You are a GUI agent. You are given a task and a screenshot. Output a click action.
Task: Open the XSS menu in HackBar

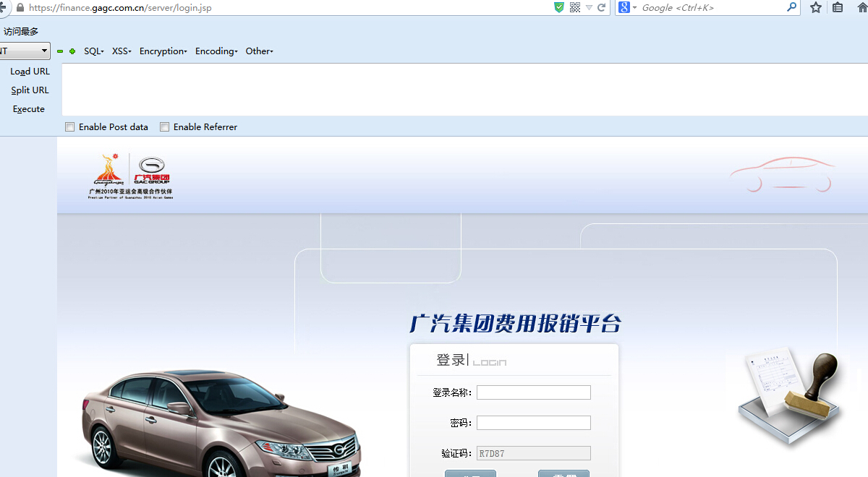click(122, 51)
